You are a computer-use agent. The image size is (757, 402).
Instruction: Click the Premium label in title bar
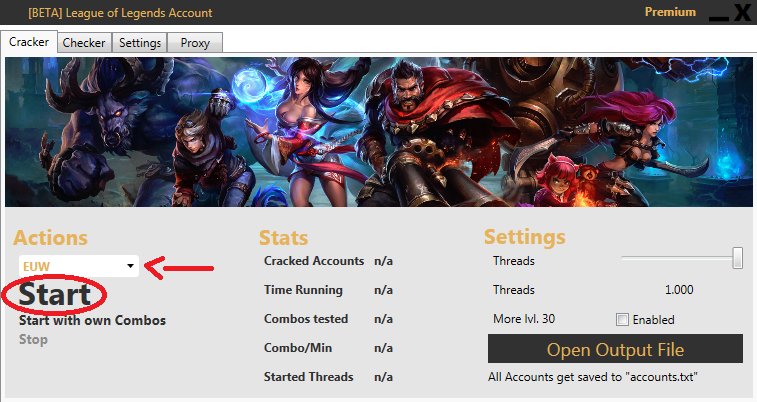point(670,12)
